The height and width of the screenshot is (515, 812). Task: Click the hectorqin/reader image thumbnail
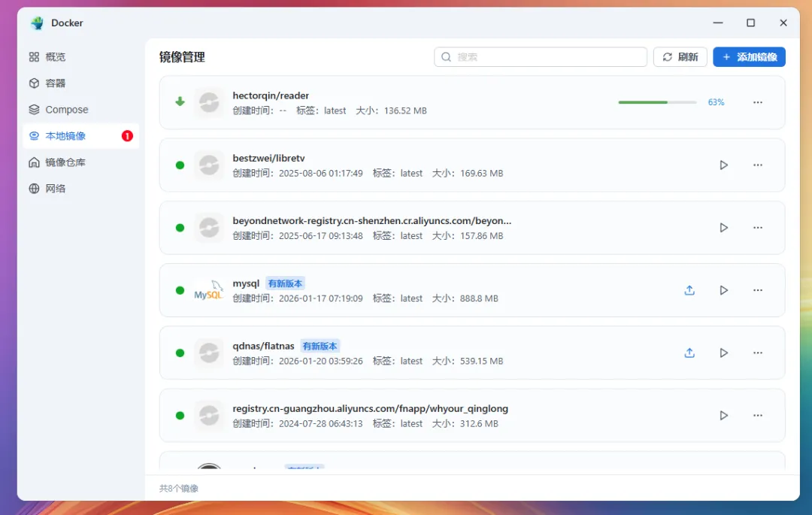[x=209, y=102]
